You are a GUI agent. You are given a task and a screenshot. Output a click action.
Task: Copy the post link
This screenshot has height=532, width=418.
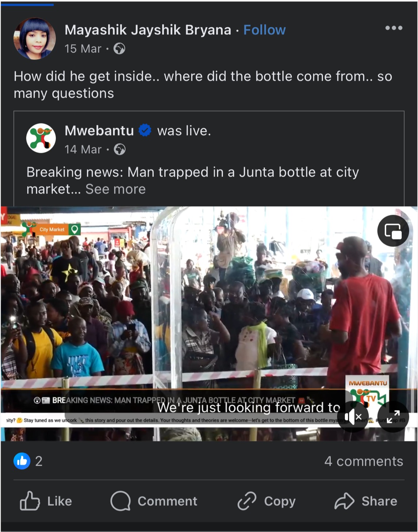(266, 501)
